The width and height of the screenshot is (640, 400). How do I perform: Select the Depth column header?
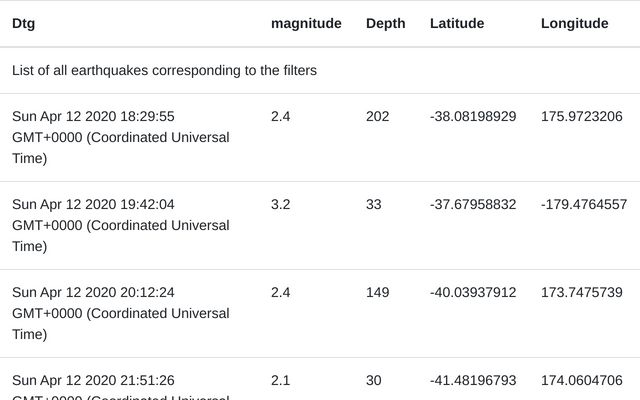tap(385, 24)
